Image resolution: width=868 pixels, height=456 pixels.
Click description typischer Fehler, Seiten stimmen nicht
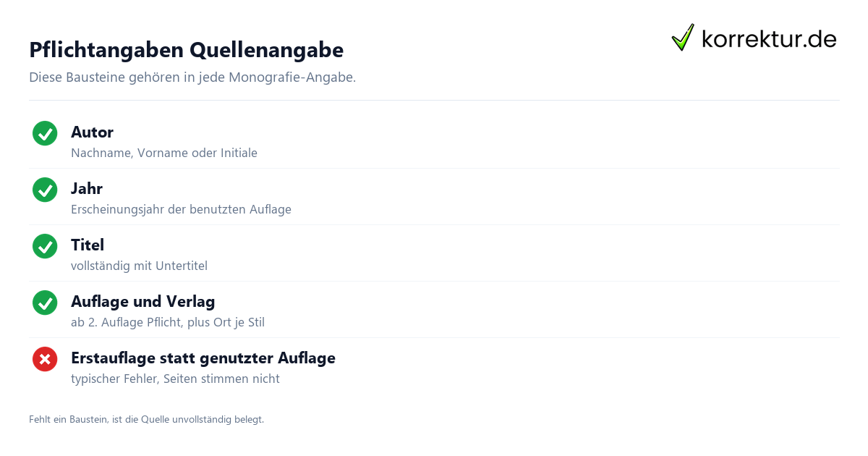(x=175, y=379)
